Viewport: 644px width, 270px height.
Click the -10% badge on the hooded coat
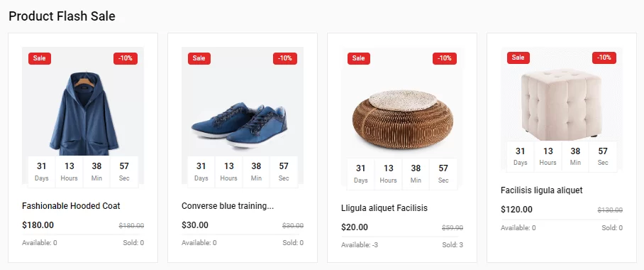[x=126, y=58]
